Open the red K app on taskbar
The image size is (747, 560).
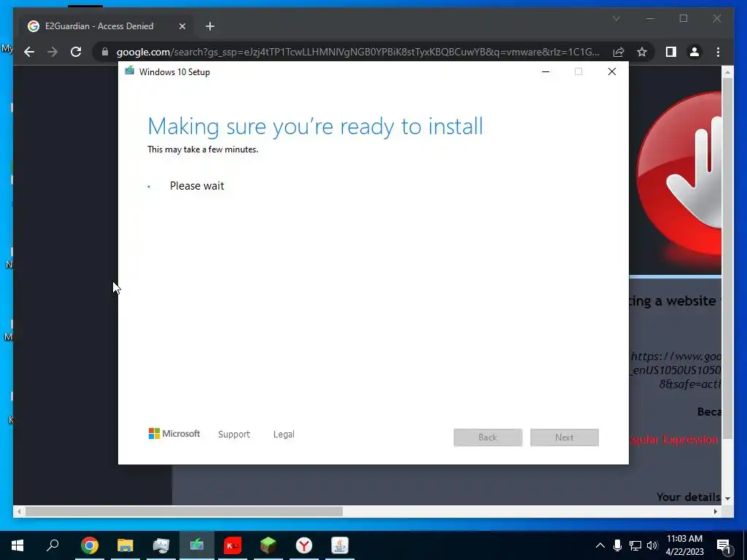(x=233, y=545)
